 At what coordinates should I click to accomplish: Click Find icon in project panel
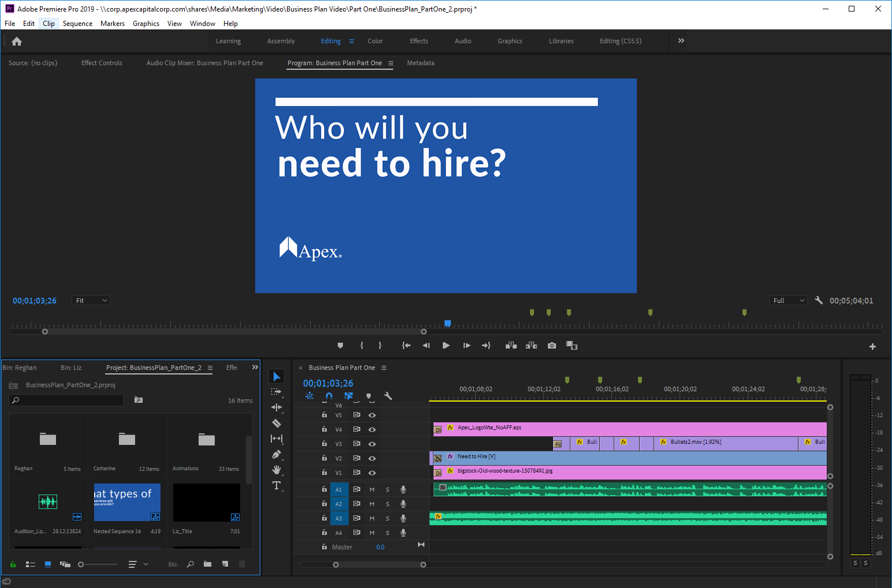191,564
